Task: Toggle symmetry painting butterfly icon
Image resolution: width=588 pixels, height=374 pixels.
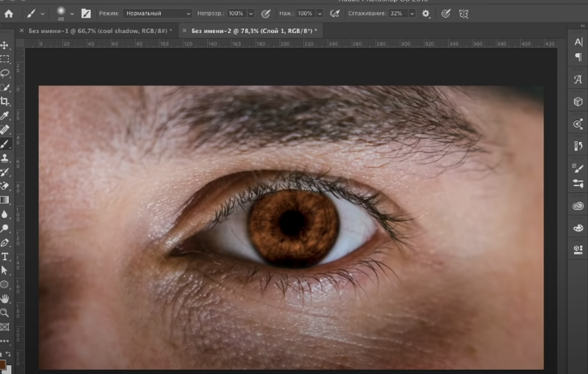Action: coord(463,14)
